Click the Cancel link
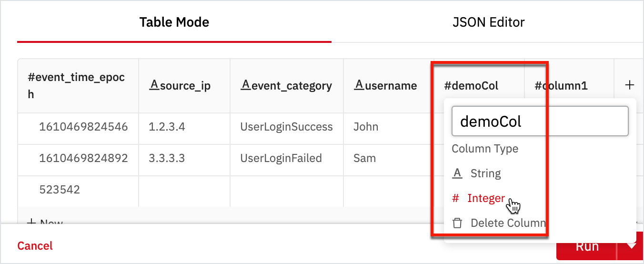This screenshot has height=264, width=644. click(35, 246)
